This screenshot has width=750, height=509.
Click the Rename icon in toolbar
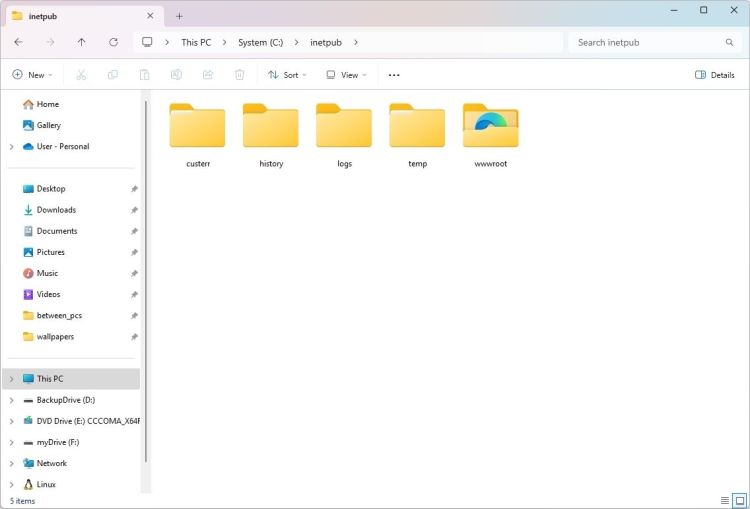176,75
